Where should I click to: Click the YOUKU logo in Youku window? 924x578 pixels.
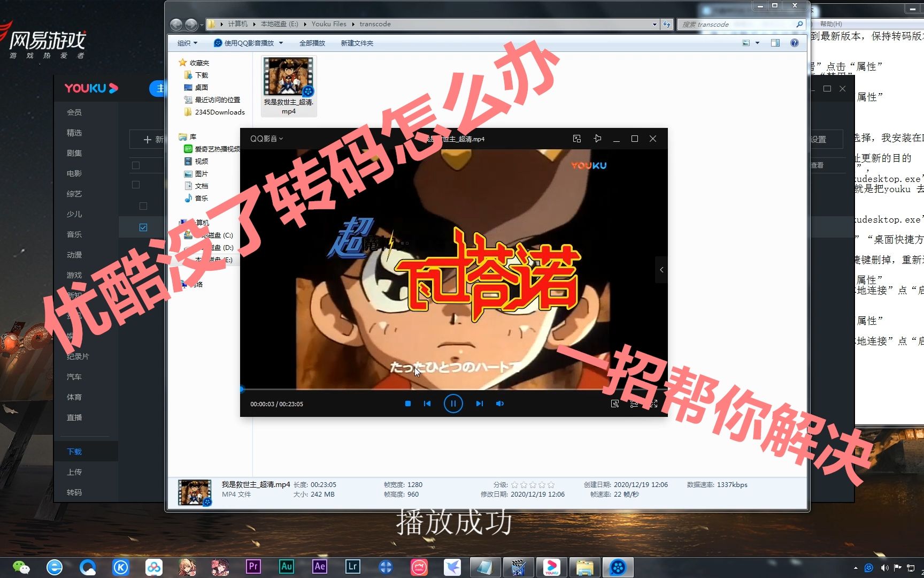coord(91,88)
